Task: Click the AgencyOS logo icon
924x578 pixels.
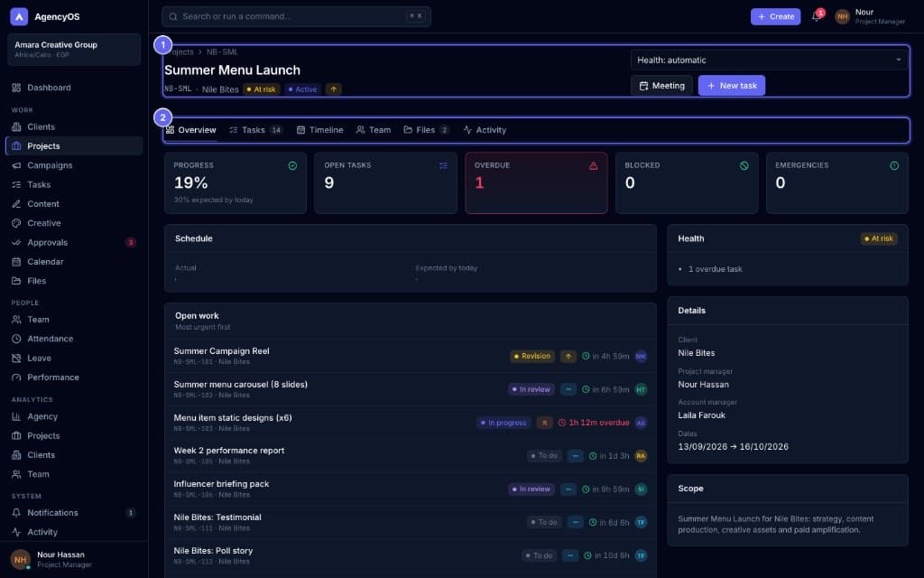Action: point(19,16)
